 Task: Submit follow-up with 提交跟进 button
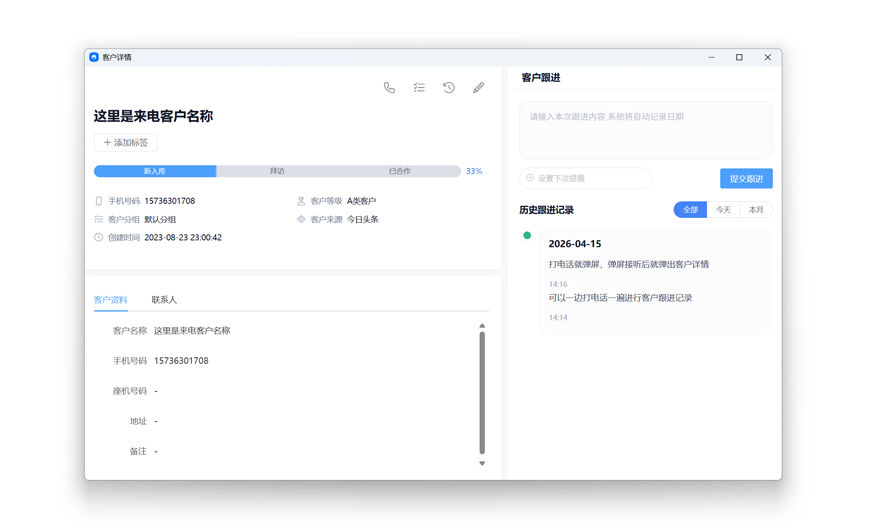(x=746, y=178)
